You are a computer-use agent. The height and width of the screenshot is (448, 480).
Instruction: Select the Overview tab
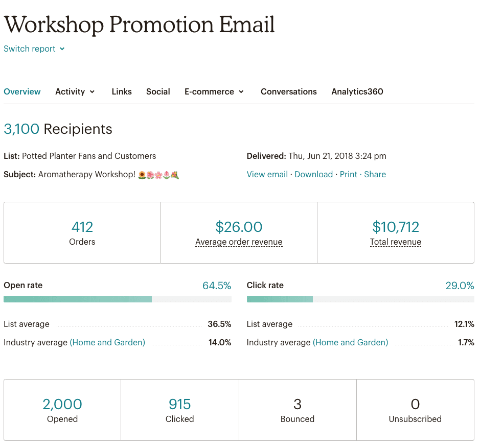[22, 91]
